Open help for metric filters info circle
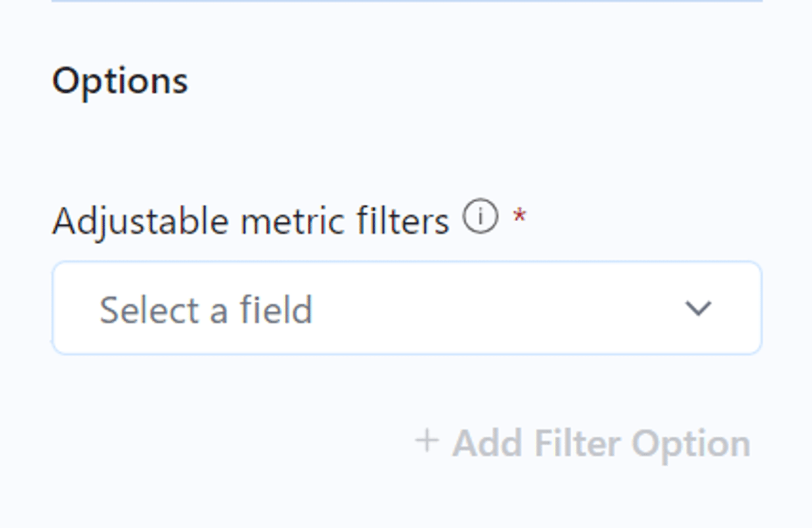 (480, 218)
